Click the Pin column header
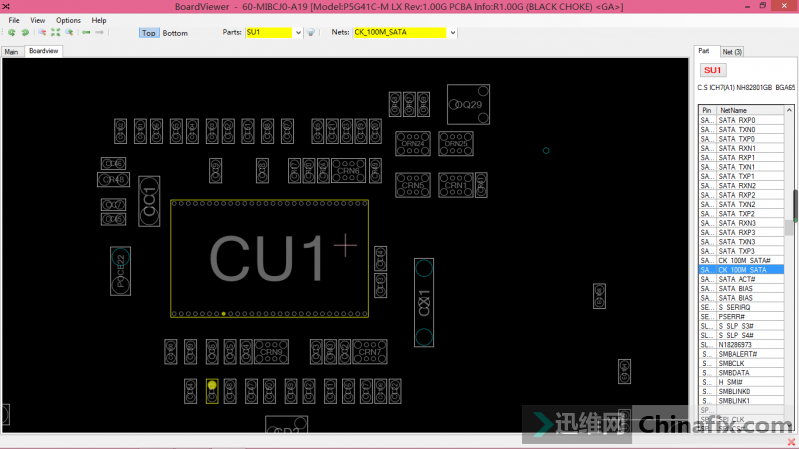799x449 pixels. (707, 110)
